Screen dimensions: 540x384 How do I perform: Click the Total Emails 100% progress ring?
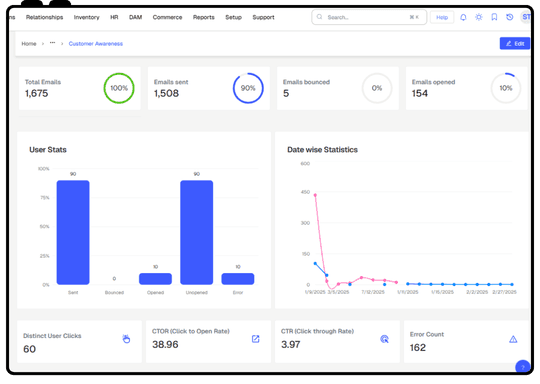coord(119,88)
